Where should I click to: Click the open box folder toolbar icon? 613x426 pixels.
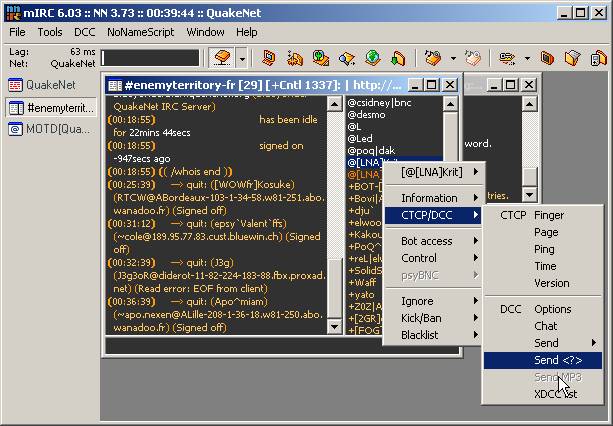tap(573, 58)
